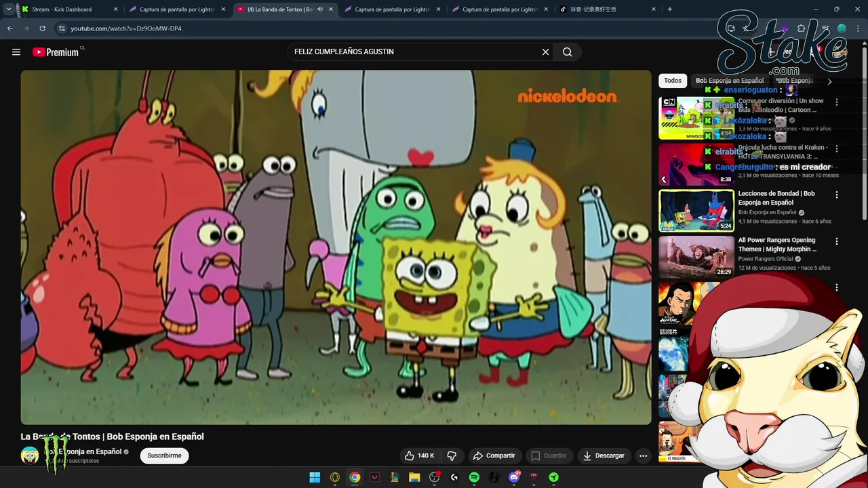Click the Chrome taskbar icon
Viewport: 868px width, 488px height.
click(x=355, y=477)
